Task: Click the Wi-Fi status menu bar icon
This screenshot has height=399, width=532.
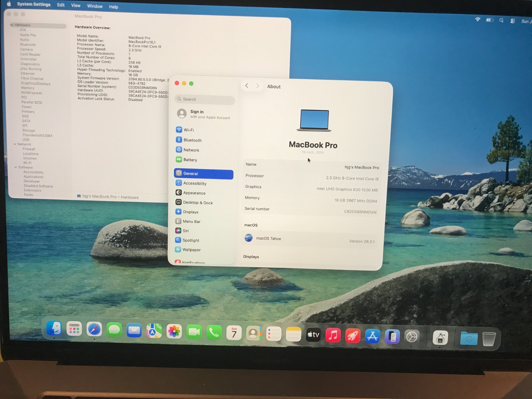Action: click(x=477, y=20)
